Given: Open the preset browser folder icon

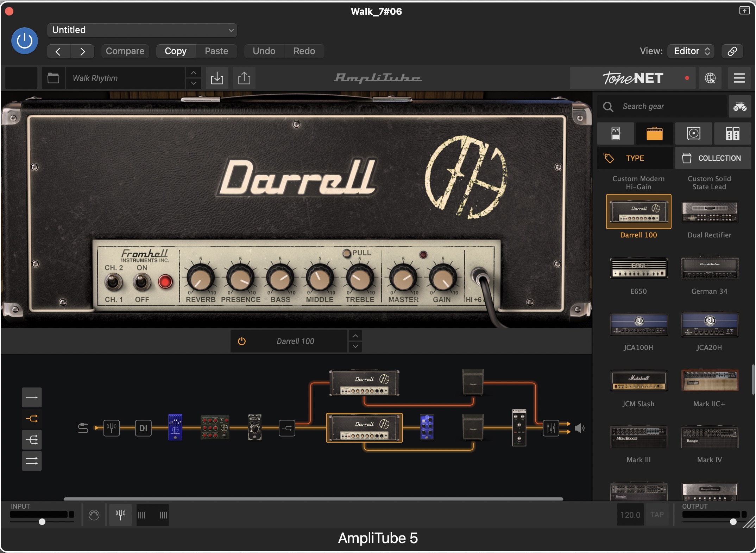Looking at the screenshot, I should point(53,78).
